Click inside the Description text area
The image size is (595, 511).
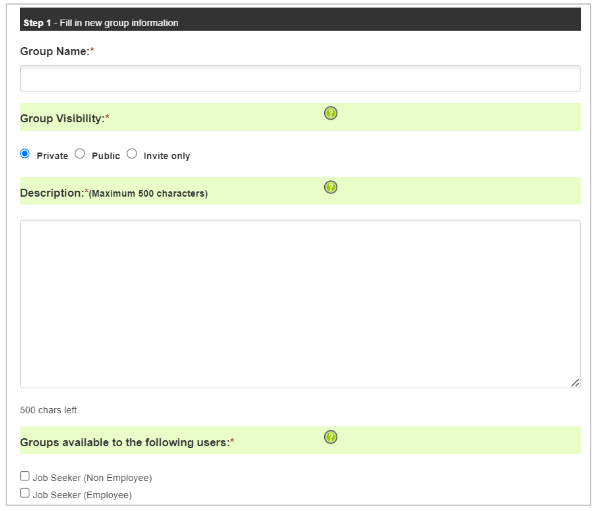pos(300,304)
